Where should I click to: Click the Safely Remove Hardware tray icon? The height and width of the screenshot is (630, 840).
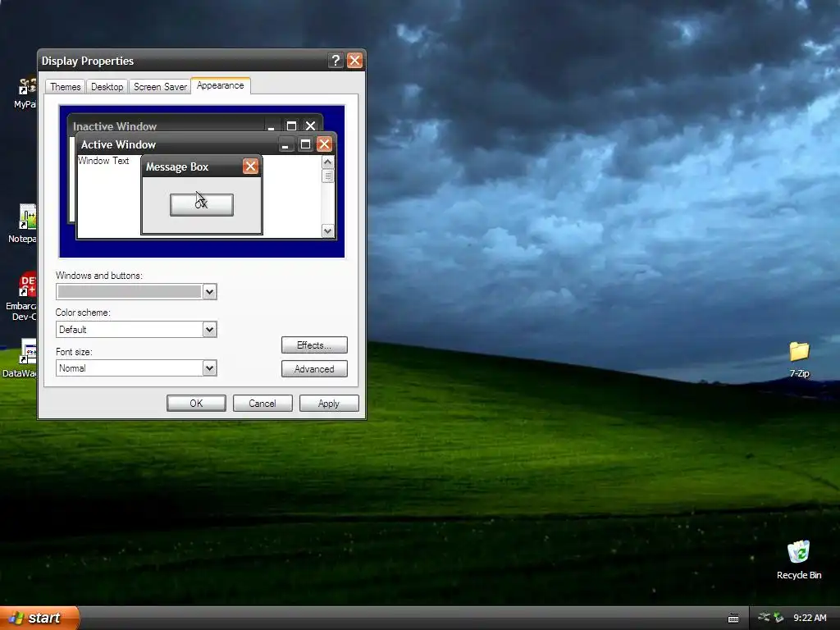pyautogui.click(x=778, y=618)
